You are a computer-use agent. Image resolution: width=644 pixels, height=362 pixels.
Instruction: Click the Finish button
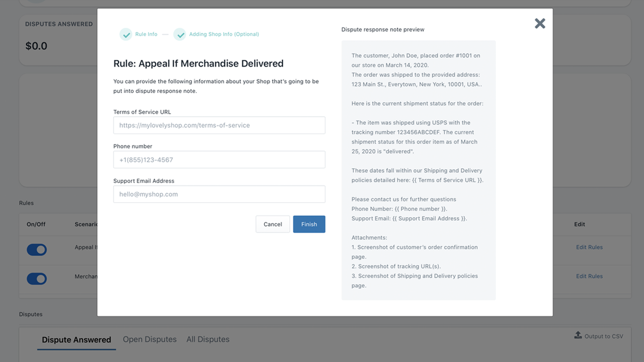(309, 224)
